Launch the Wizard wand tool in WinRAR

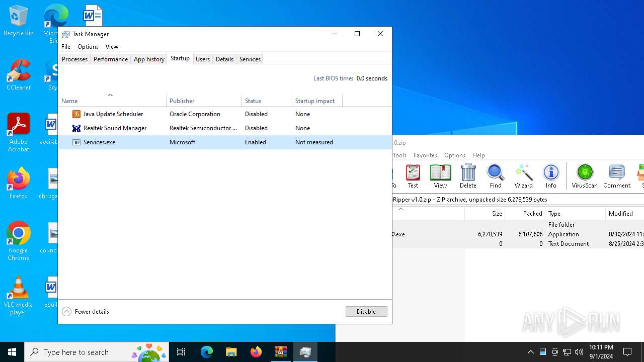point(523,176)
